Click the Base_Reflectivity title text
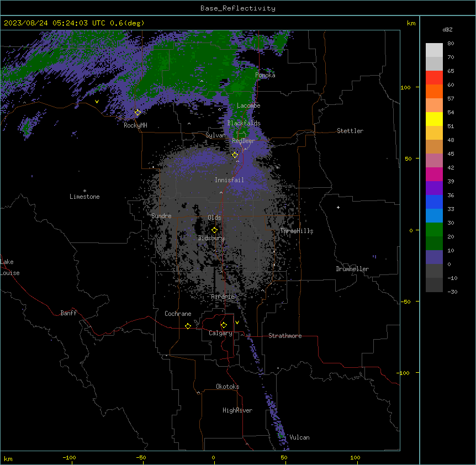This screenshot has height=465, width=476. coord(238,8)
